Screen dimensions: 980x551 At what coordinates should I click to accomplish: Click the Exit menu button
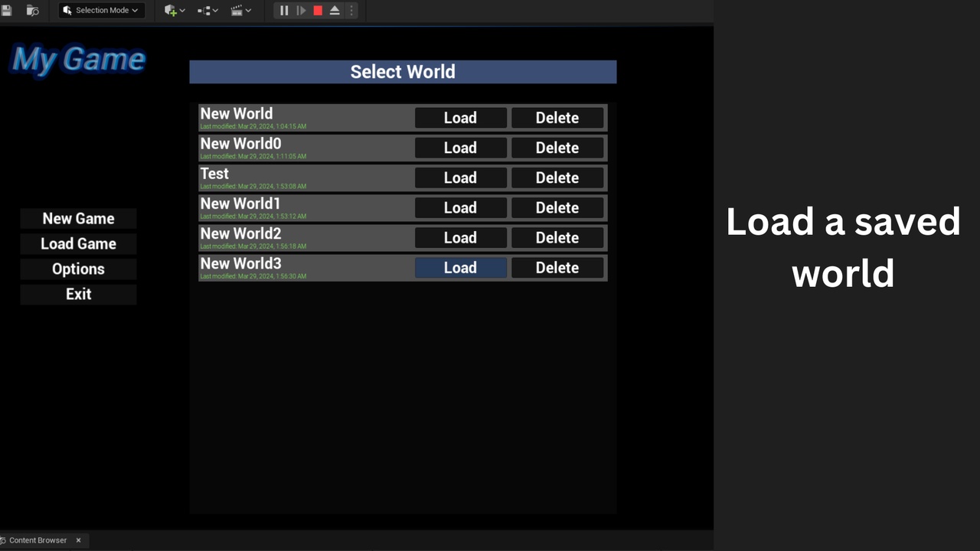[x=78, y=294]
